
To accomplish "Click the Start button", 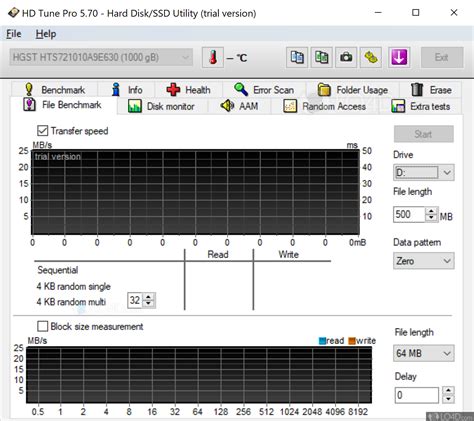I will pyautogui.click(x=423, y=134).
